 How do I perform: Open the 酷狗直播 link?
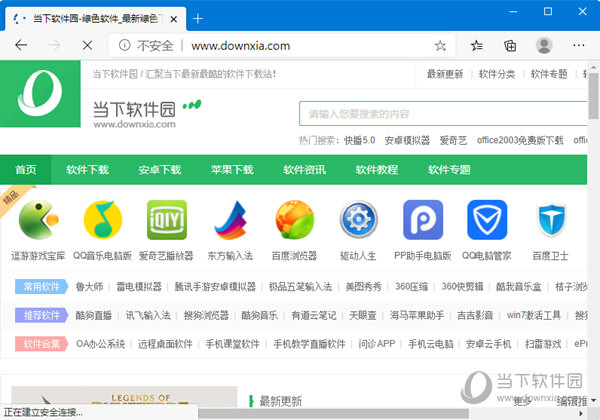click(x=94, y=315)
